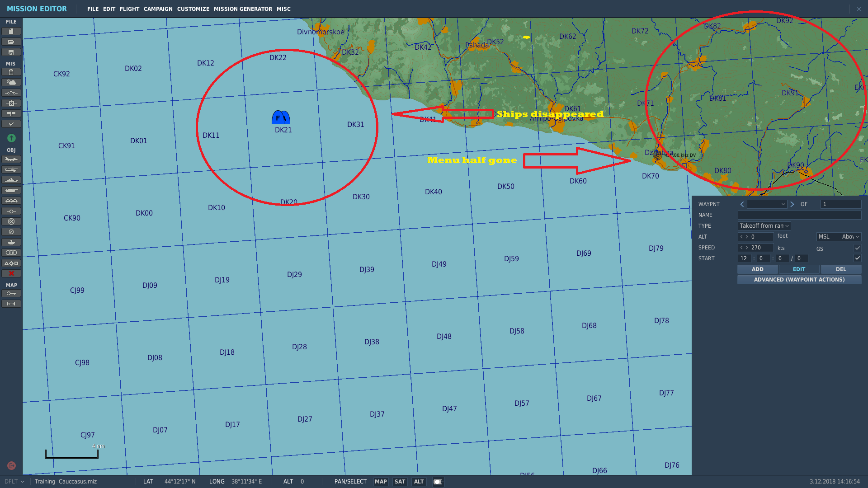Click the PAN/SELECT mode label

click(x=350, y=482)
